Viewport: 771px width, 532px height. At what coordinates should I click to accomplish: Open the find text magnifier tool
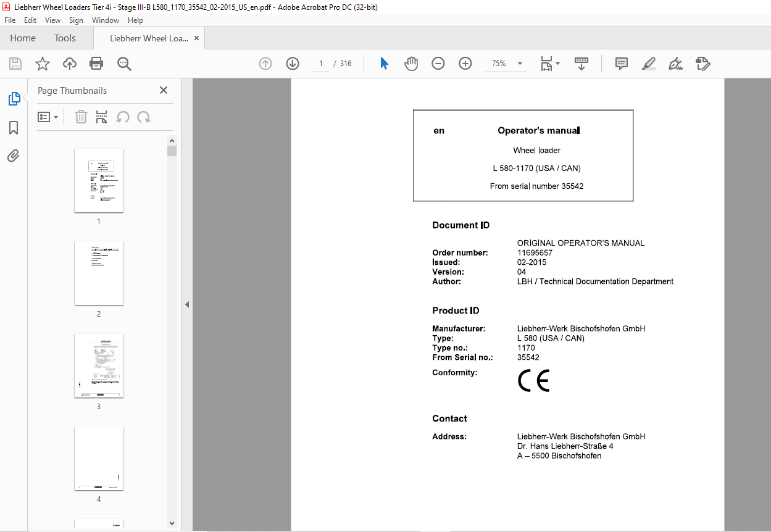(x=124, y=64)
